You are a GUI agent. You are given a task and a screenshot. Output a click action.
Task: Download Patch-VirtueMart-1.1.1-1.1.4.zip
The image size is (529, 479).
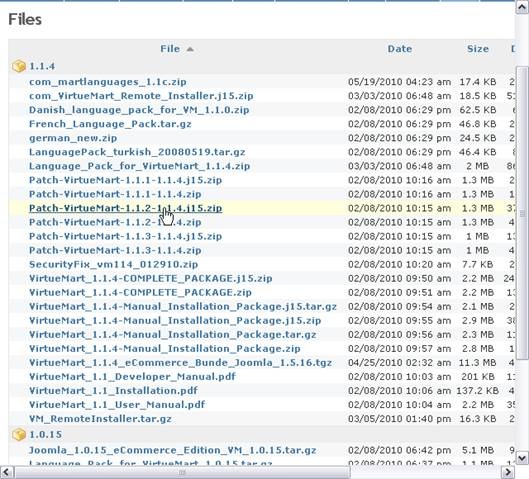[115, 194]
